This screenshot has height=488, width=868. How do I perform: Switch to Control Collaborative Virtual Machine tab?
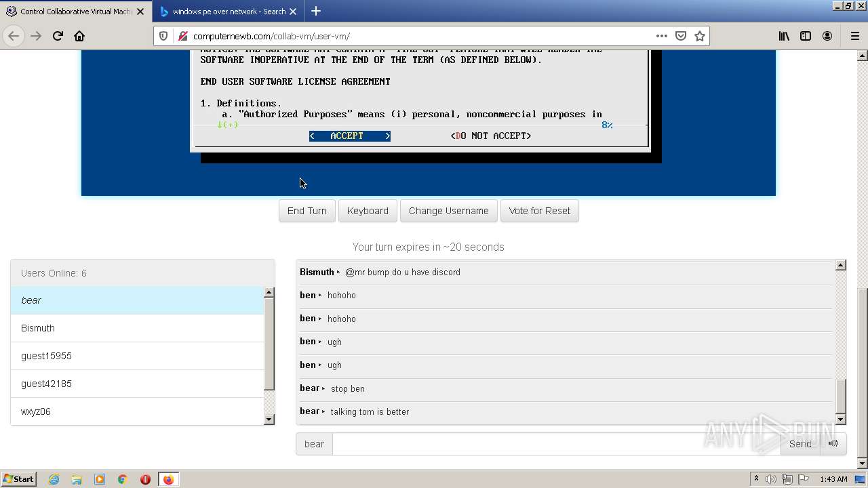[75, 12]
